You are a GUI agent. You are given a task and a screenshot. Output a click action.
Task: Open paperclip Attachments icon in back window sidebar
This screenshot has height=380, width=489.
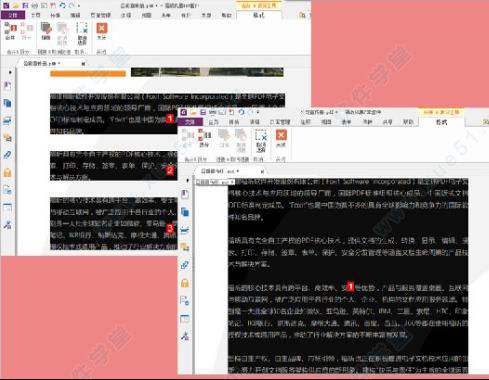tap(7, 155)
